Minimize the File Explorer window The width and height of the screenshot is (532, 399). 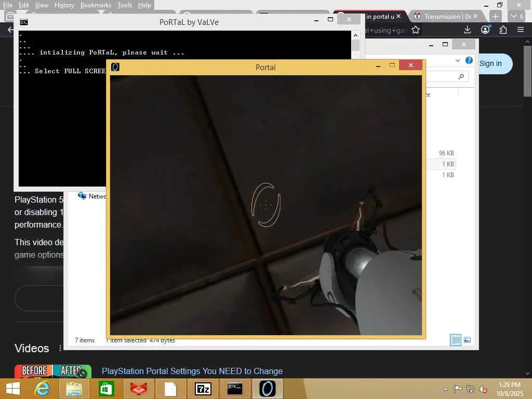pyautogui.click(x=431, y=45)
